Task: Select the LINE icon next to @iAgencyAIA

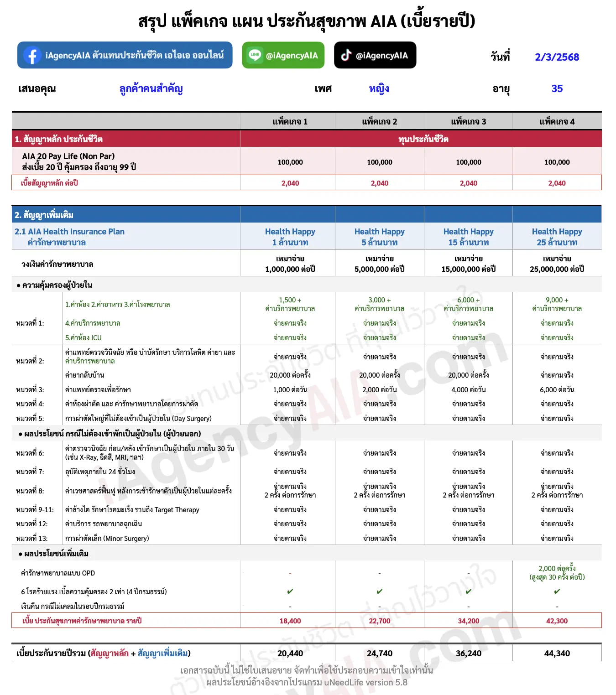Action: [256, 55]
